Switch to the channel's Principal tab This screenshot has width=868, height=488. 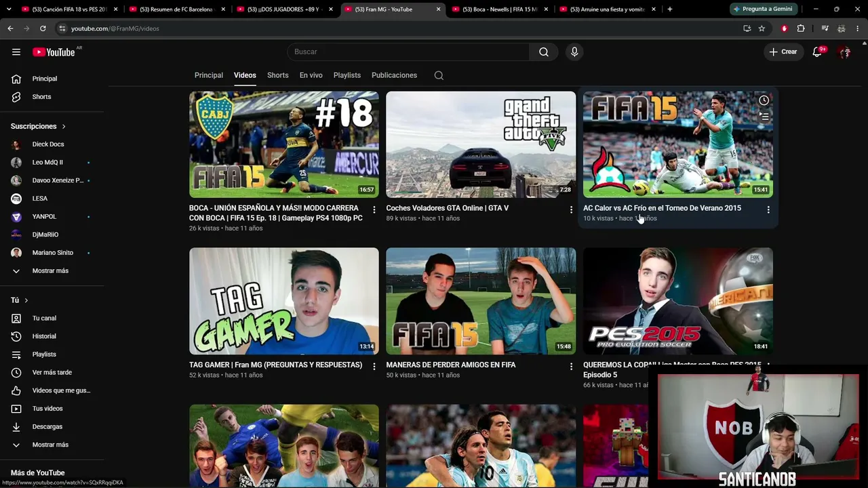tap(209, 75)
